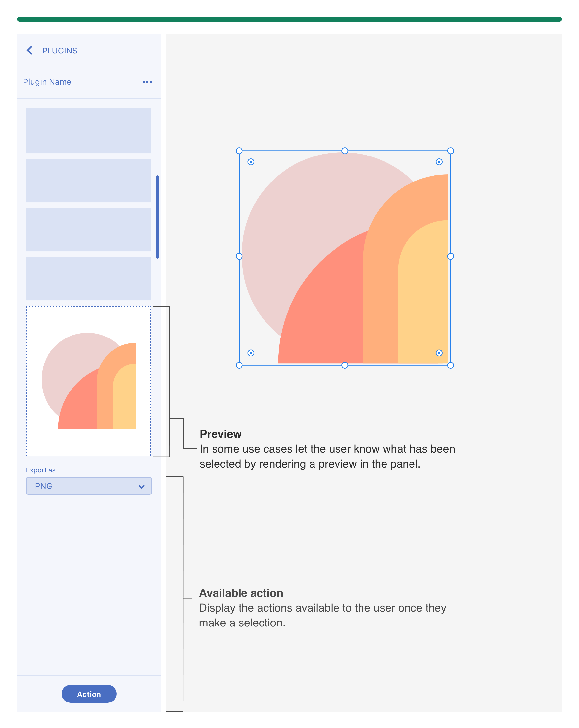The width and height of the screenshot is (579, 728).
Task: Select the first placeholder block in panel
Action: (88, 131)
